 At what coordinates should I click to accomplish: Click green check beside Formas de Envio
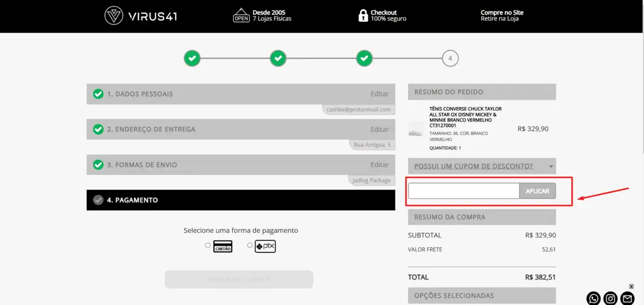pos(98,165)
